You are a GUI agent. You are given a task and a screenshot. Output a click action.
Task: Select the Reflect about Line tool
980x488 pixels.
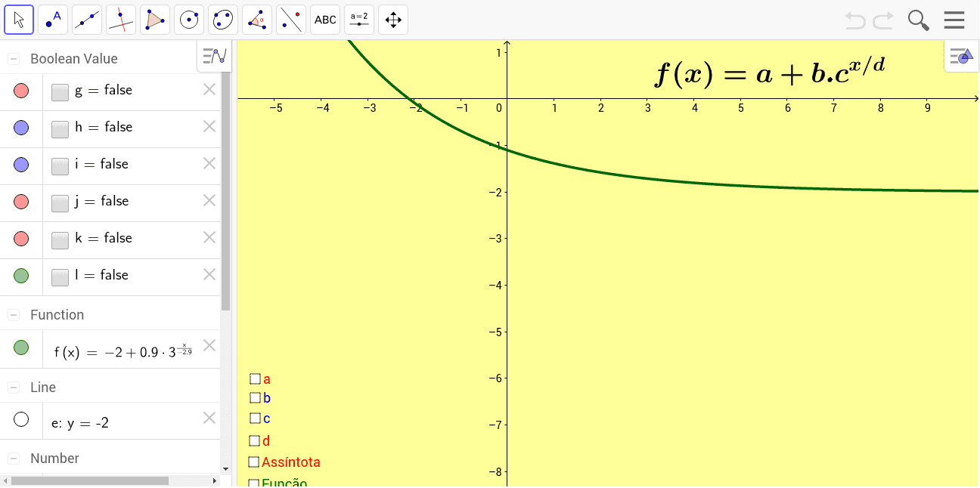(x=291, y=20)
